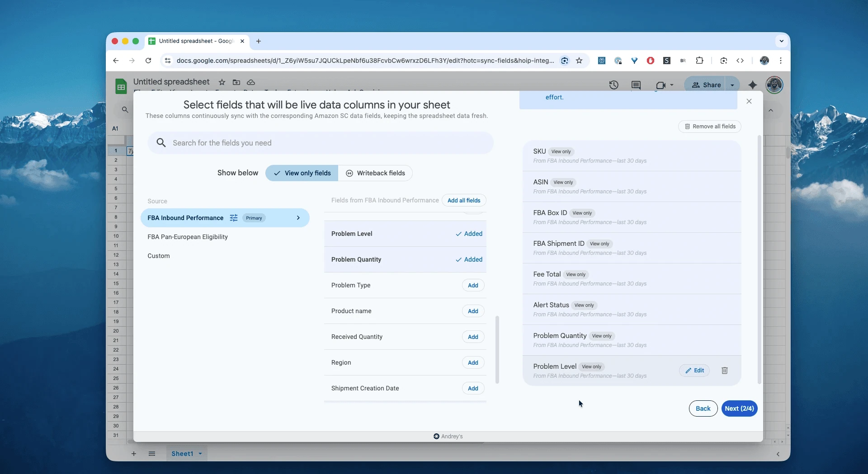Open the Sheet1 tab dropdown arrow

(200, 454)
